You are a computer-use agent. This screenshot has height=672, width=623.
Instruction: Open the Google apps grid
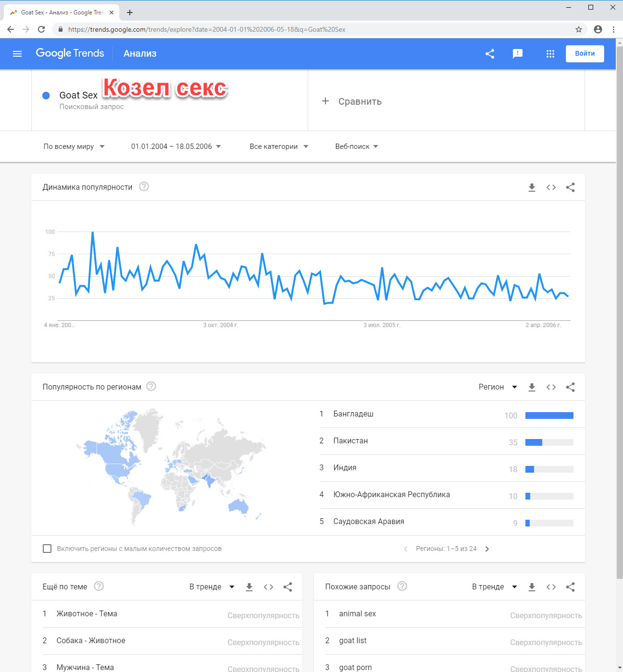[x=550, y=54]
